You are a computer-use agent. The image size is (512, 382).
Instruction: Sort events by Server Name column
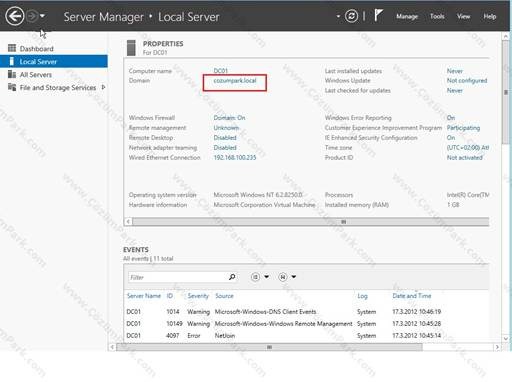point(144,296)
